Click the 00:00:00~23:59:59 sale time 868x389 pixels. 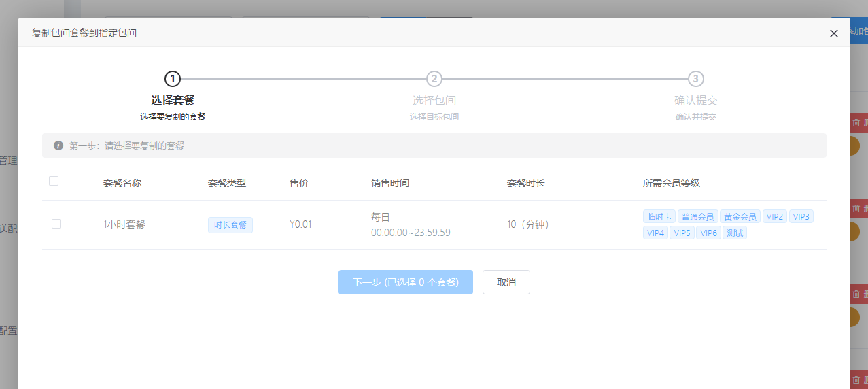tap(411, 233)
